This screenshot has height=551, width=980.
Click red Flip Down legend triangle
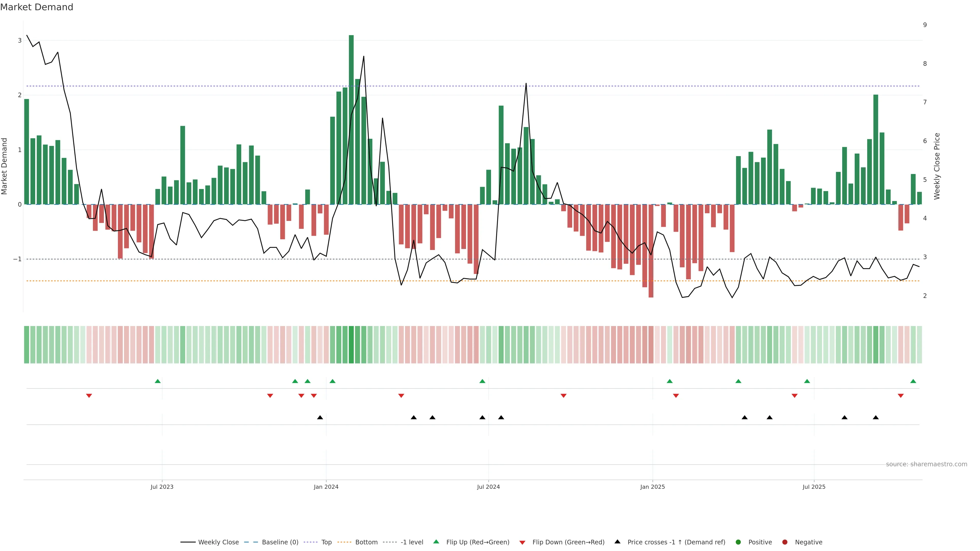(x=522, y=543)
